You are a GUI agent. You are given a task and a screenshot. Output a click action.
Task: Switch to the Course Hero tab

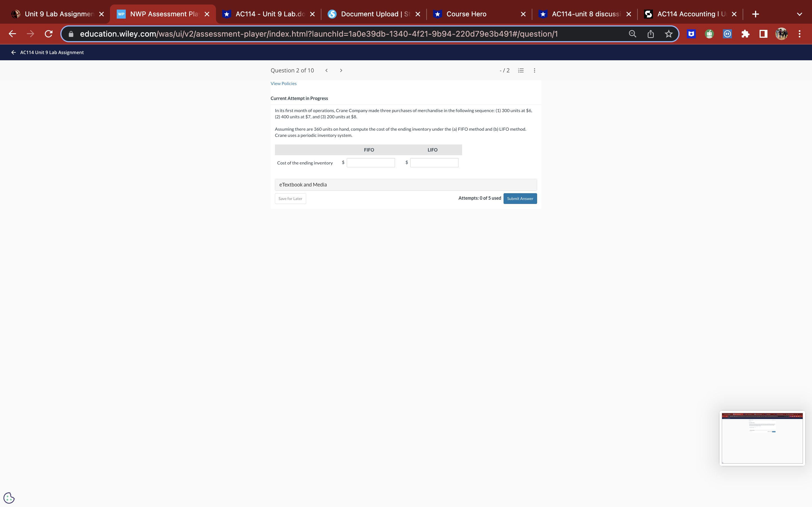tap(466, 14)
